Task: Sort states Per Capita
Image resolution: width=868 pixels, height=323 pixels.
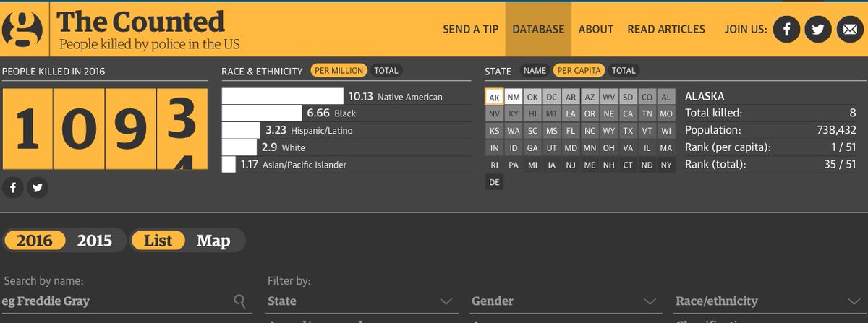Action: click(x=579, y=70)
